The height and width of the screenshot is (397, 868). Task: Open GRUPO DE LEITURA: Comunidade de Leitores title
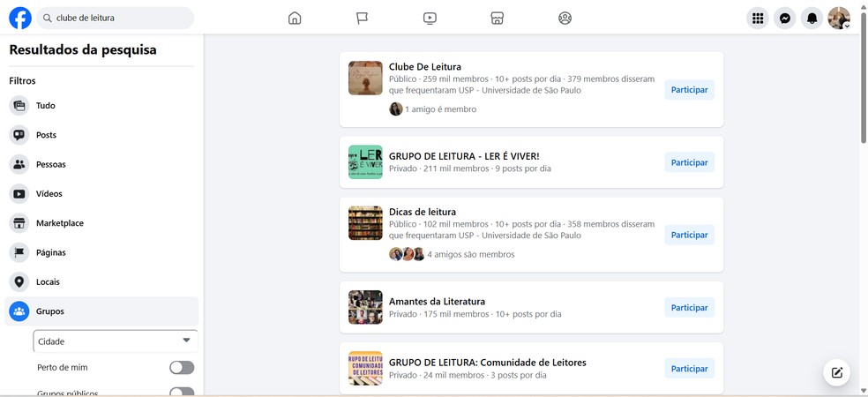[x=488, y=363]
